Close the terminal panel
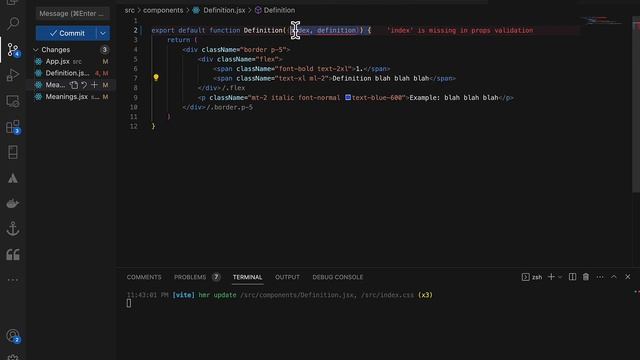The width and height of the screenshot is (640, 360). point(628,277)
